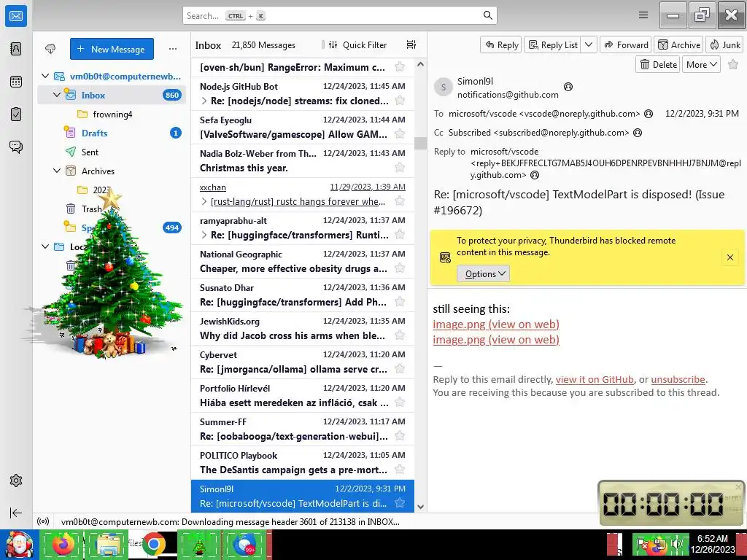Expand the ramyaprabhu-alt thread
This screenshot has width=747, height=560.
tap(204, 235)
